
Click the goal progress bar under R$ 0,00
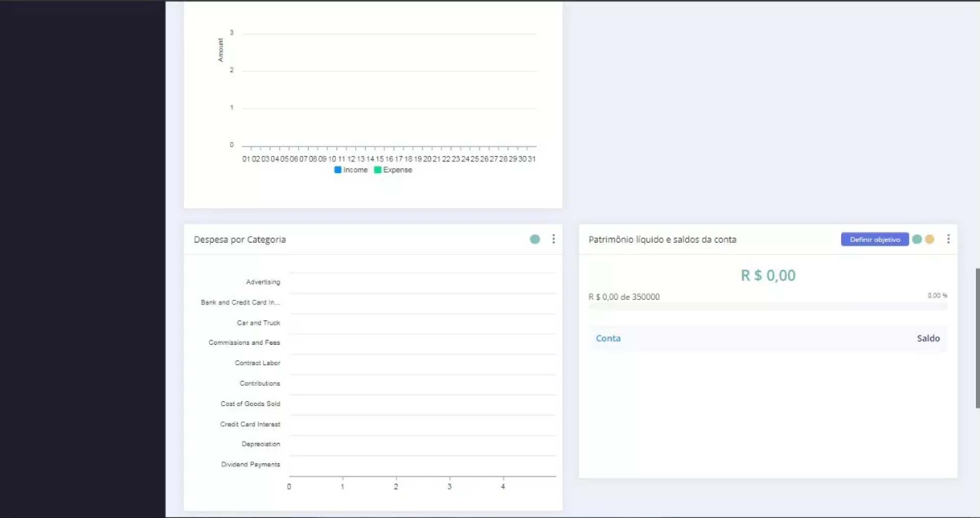767,307
